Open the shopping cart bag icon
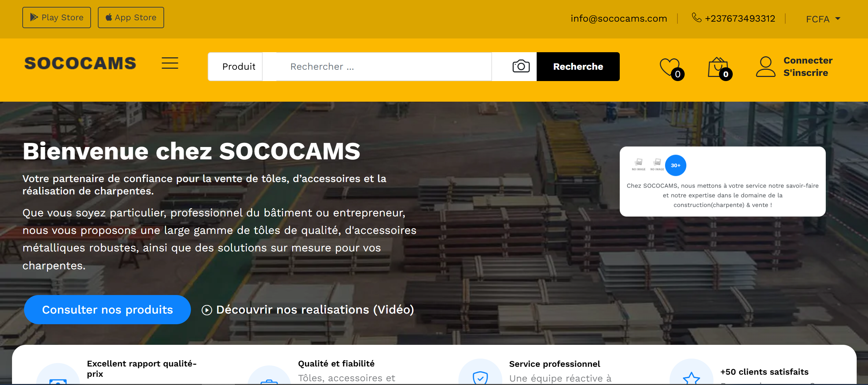 tap(718, 67)
